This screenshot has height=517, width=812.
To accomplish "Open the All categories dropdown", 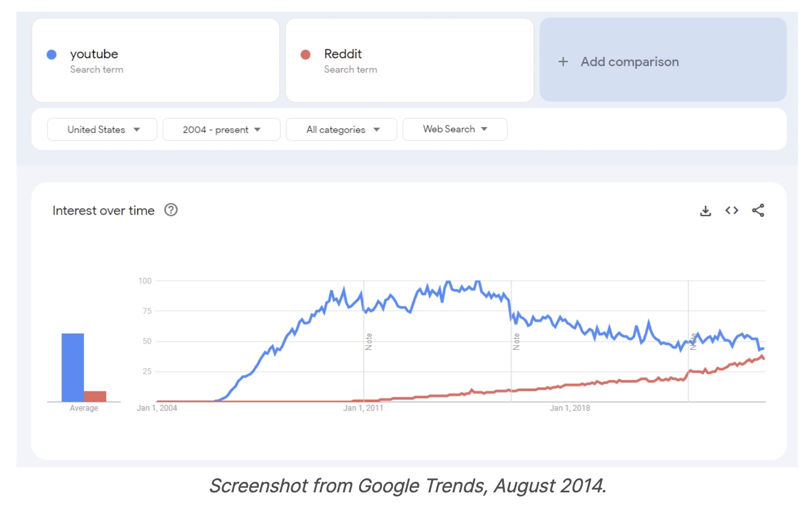I will tap(342, 130).
